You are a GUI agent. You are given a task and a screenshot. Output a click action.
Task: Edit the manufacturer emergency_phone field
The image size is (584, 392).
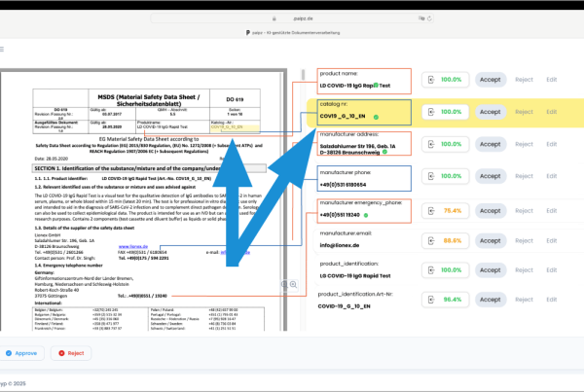(552, 211)
